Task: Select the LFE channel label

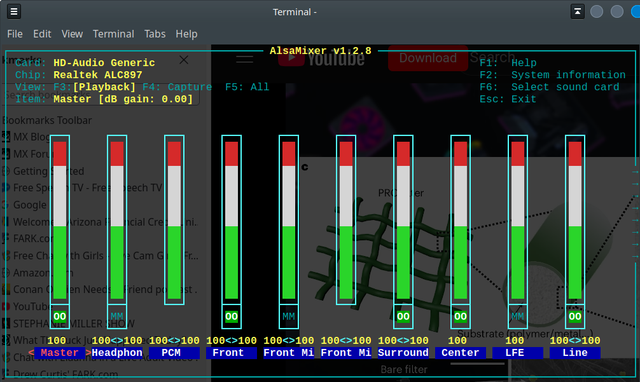Action: click(x=518, y=353)
